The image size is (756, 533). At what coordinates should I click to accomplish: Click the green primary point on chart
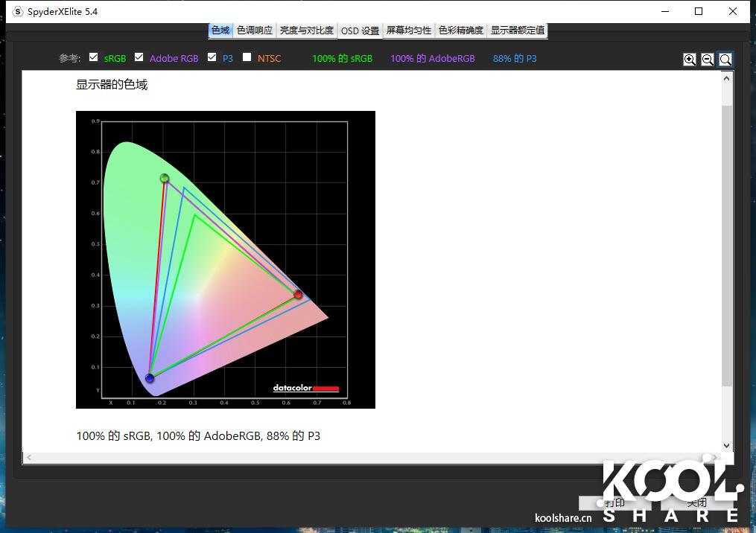(165, 179)
